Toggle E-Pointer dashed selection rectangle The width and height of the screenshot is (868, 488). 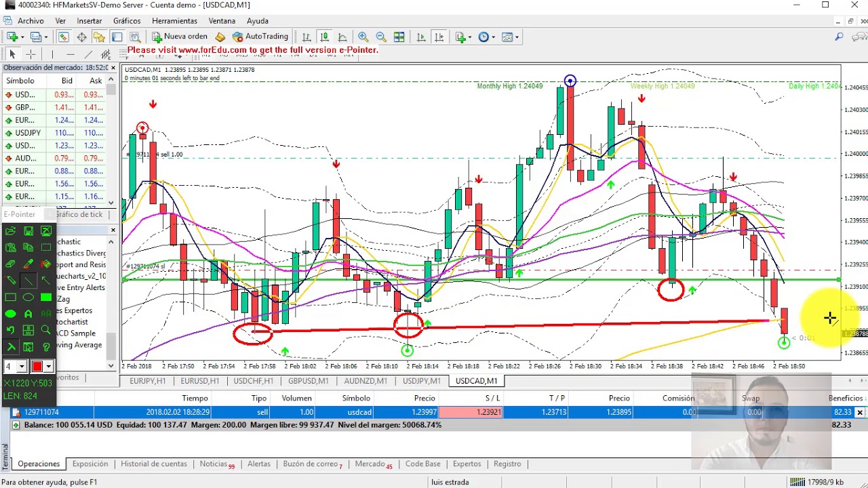[x=46, y=247]
